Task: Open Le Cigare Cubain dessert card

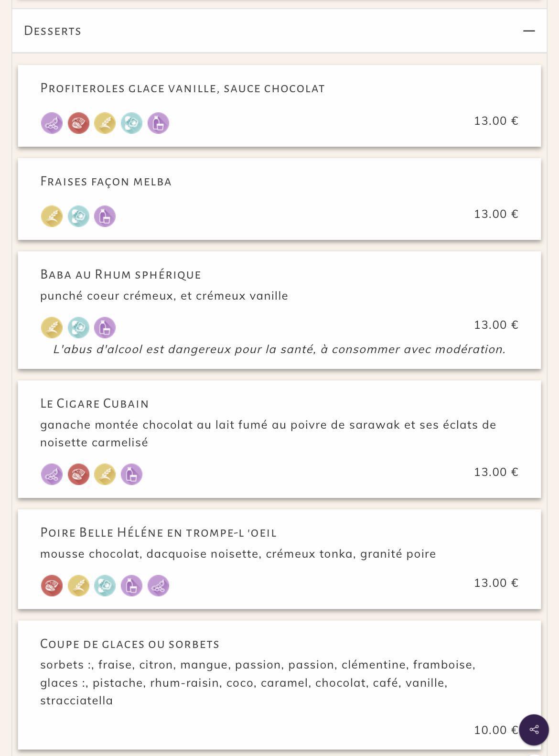Action: point(279,439)
